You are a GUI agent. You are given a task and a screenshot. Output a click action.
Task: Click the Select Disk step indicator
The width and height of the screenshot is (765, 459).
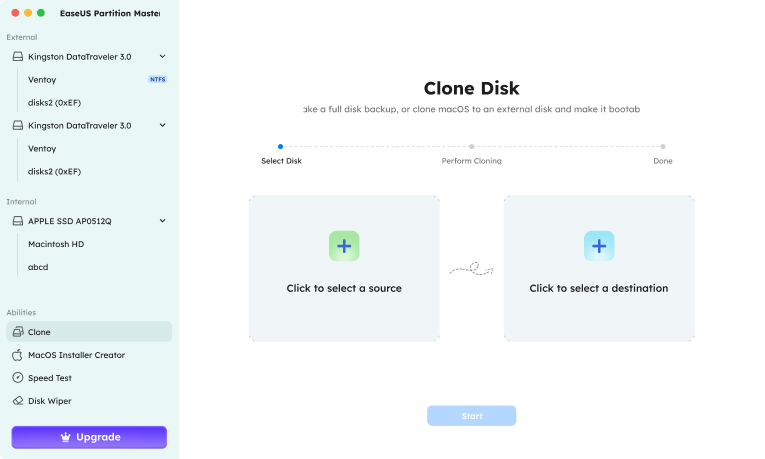click(x=280, y=147)
